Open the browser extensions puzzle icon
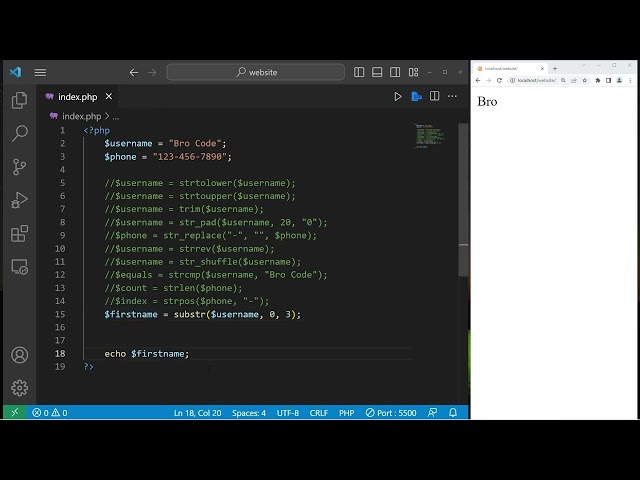 (x=598, y=80)
